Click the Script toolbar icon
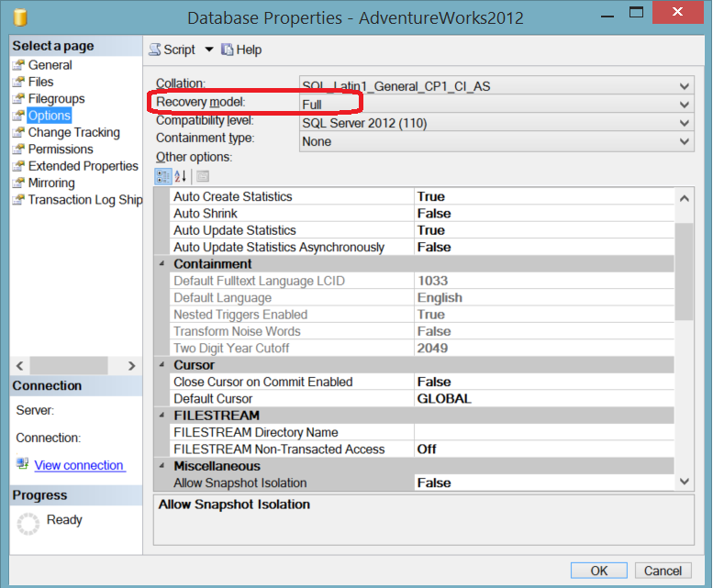 coord(155,50)
